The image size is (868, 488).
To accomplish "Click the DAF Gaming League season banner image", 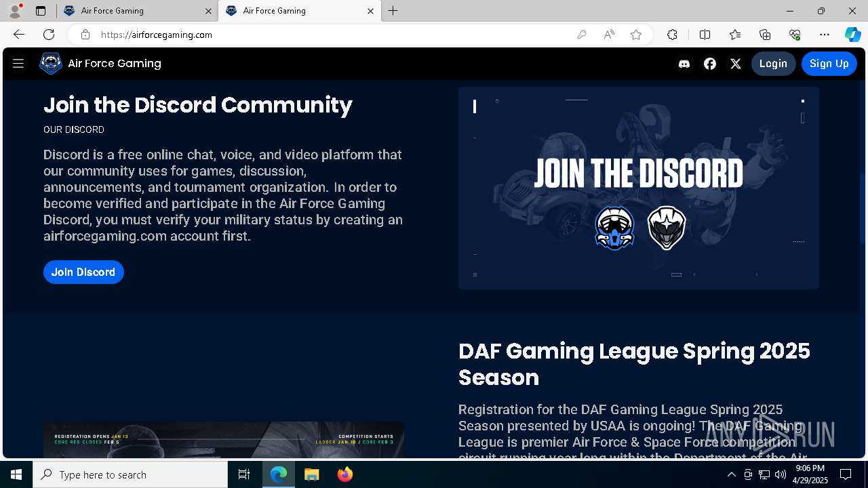I will [224, 440].
